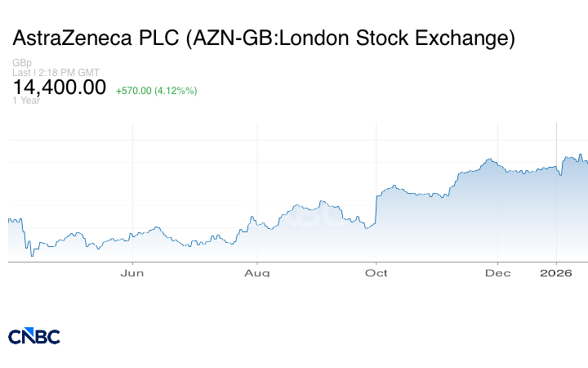Click the Oct axis label
The image size is (588, 368).
[376, 272]
